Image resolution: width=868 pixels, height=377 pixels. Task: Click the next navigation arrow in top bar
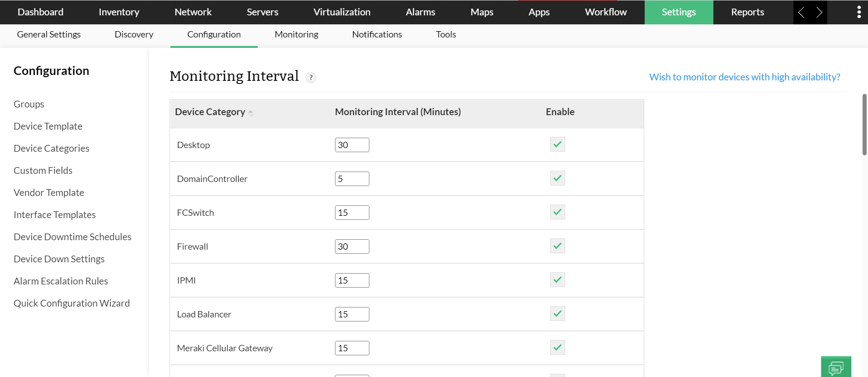click(819, 12)
